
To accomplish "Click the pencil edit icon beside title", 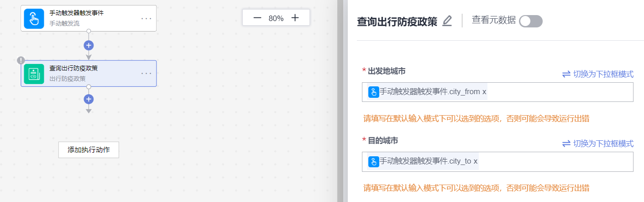I will (x=447, y=21).
